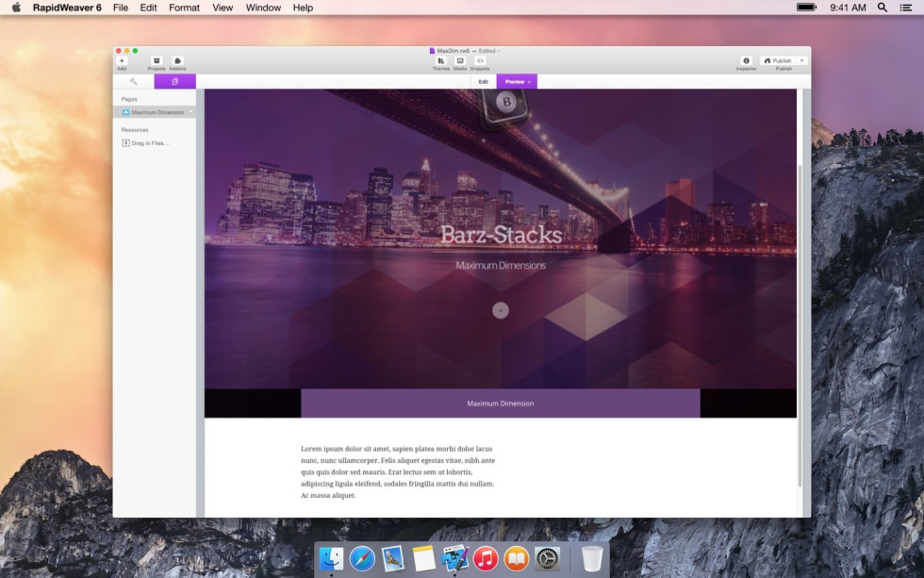Click the battery status icon
This screenshot has height=578, width=924.
point(806,8)
